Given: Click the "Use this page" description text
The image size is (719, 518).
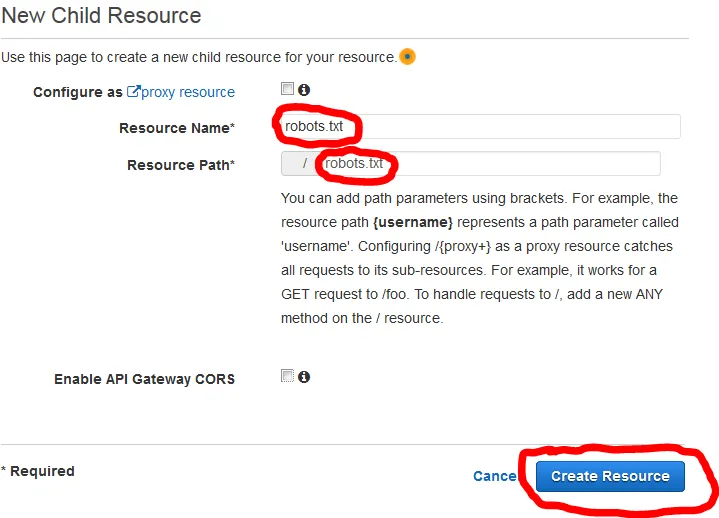Looking at the screenshot, I should 198,57.
